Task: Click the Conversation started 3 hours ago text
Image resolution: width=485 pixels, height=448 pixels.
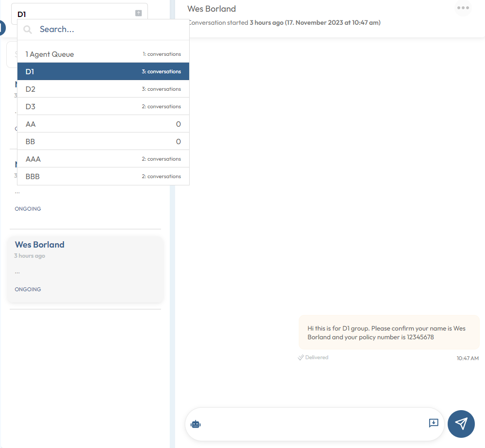Action: coord(284,23)
